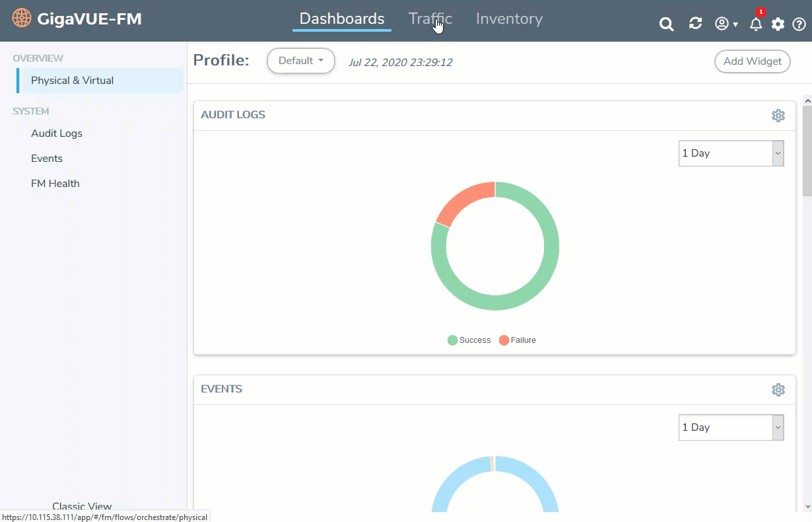Click the help question mark icon

coord(799,24)
